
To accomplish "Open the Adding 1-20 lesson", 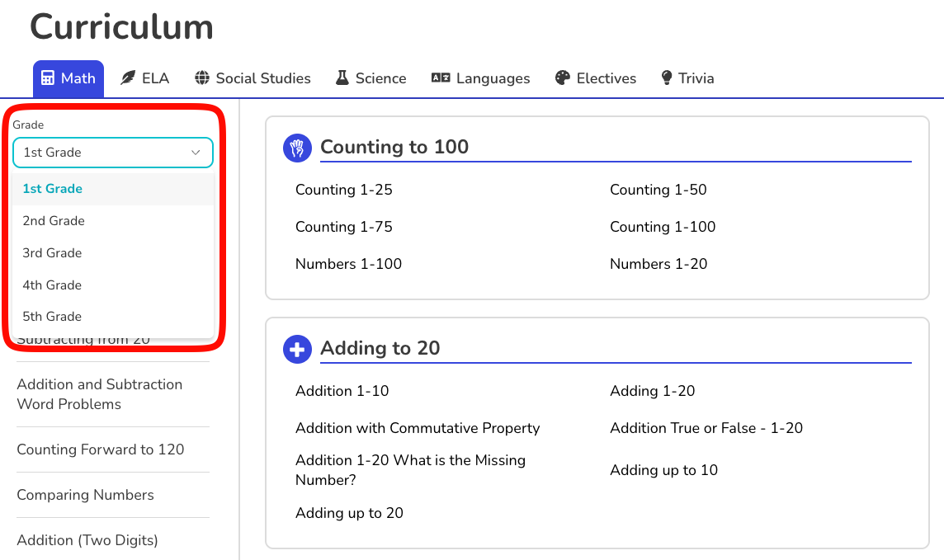I will [x=653, y=391].
